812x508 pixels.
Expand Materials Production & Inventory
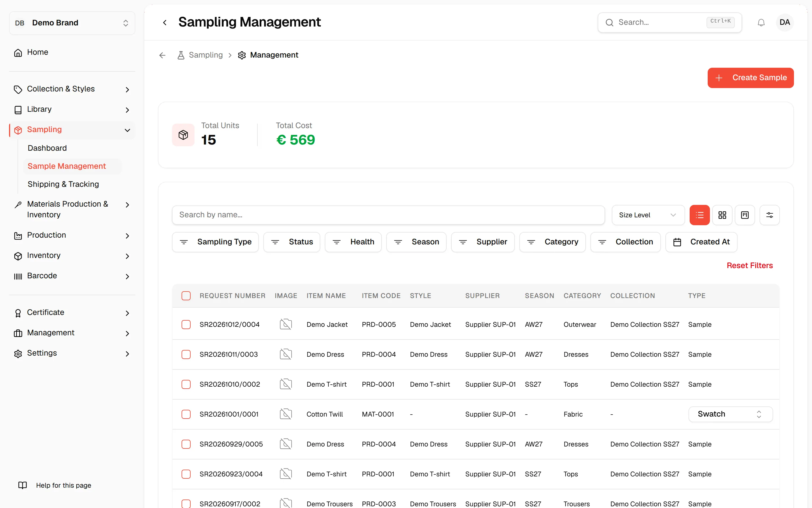(x=72, y=209)
